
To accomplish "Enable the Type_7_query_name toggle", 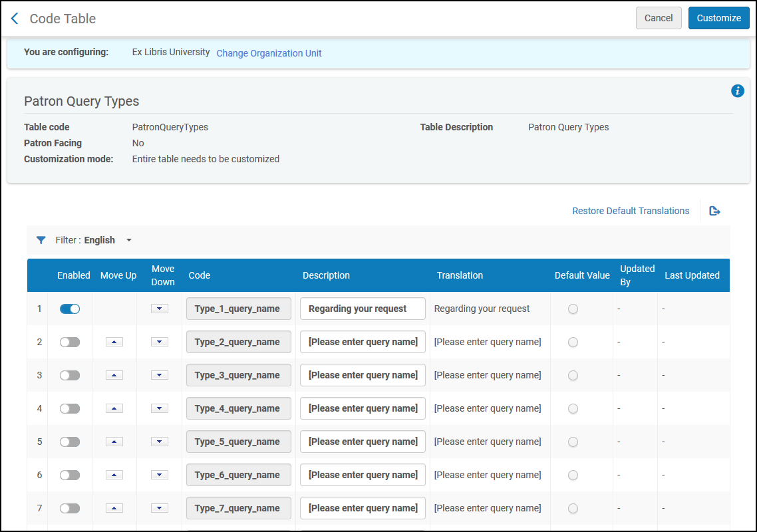I will [x=70, y=508].
